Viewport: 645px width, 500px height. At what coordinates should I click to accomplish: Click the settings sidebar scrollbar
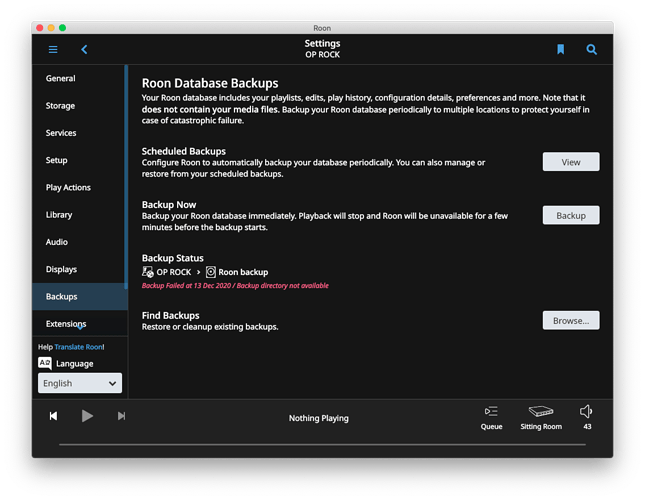click(x=126, y=177)
